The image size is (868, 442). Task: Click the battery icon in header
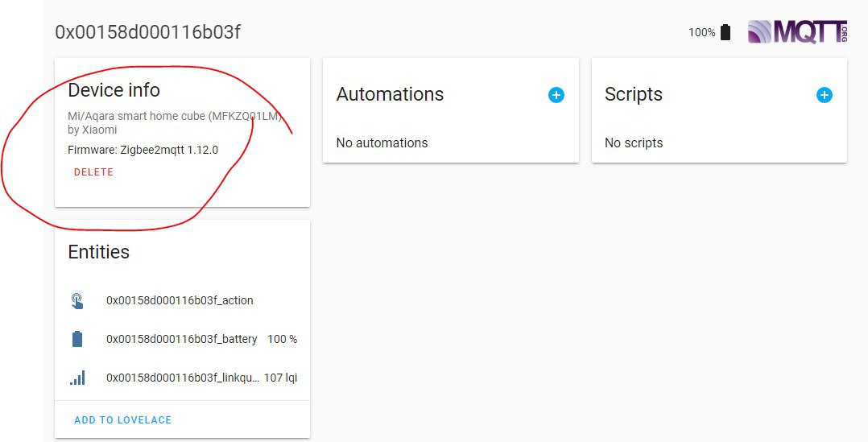pos(725,32)
